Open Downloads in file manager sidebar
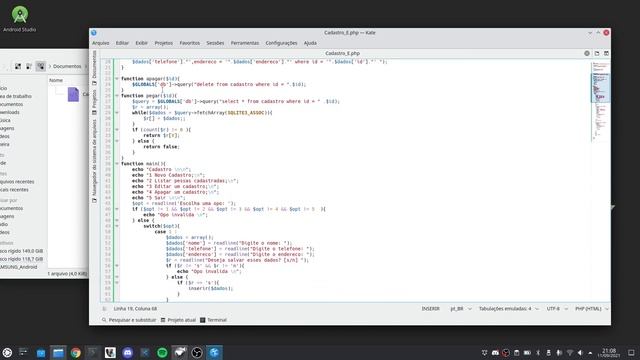The image size is (640, 360). point(10,112)
